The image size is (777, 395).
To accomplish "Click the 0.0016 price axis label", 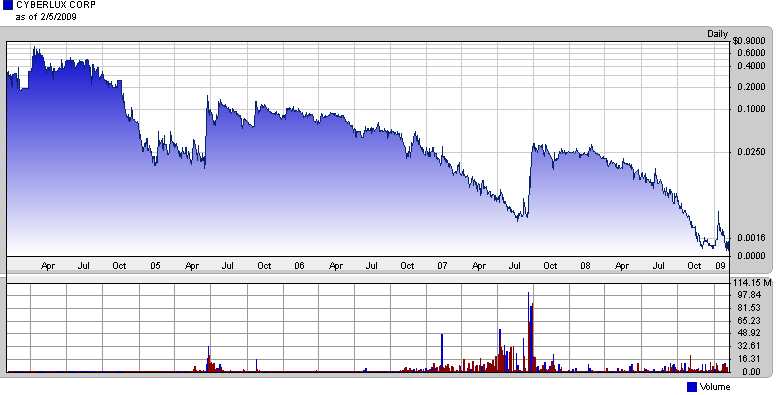I will [x=751, y=238].
